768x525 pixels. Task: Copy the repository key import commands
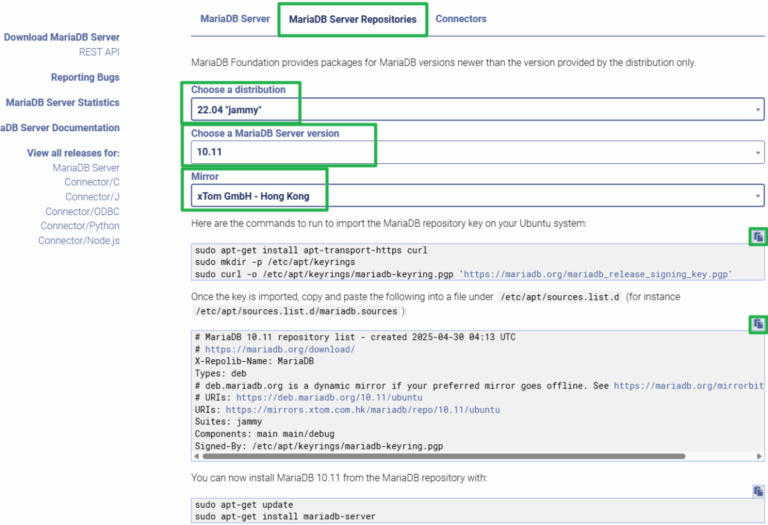(x=758, y=237)
